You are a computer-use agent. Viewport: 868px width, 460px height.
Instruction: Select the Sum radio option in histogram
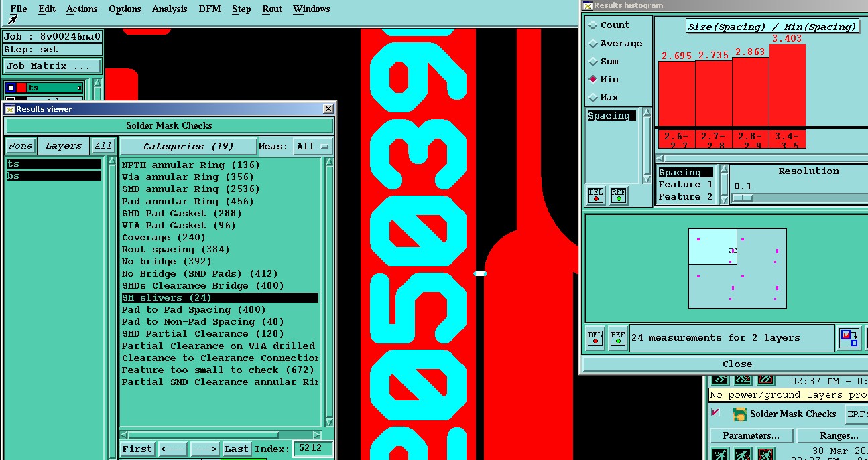(x=604, y=62)
